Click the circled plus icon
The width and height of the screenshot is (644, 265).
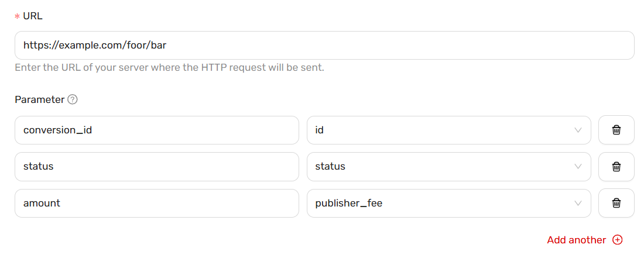[617, 240]
